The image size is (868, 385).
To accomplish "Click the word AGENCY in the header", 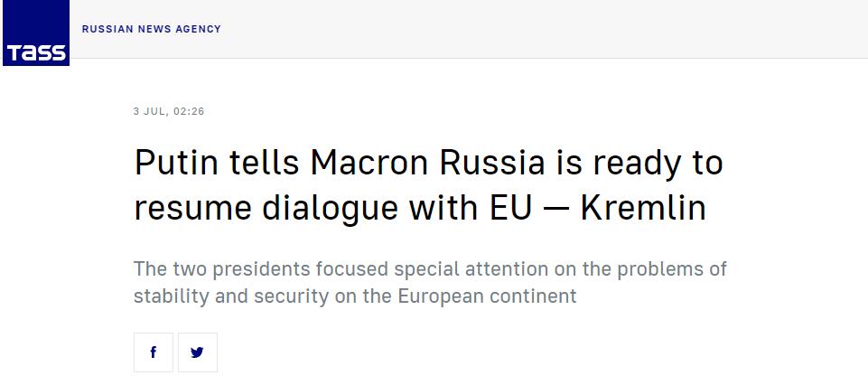I will [200, 29].
